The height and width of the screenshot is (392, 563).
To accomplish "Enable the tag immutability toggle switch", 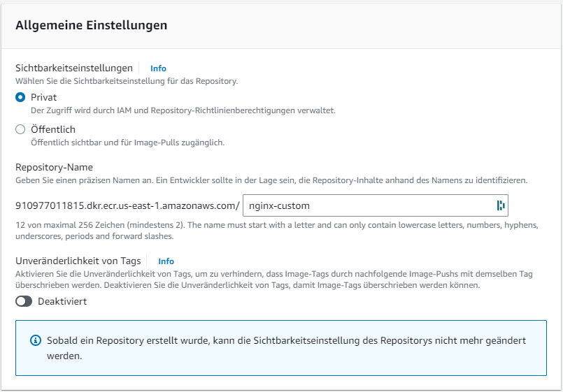I will (24, 301).
